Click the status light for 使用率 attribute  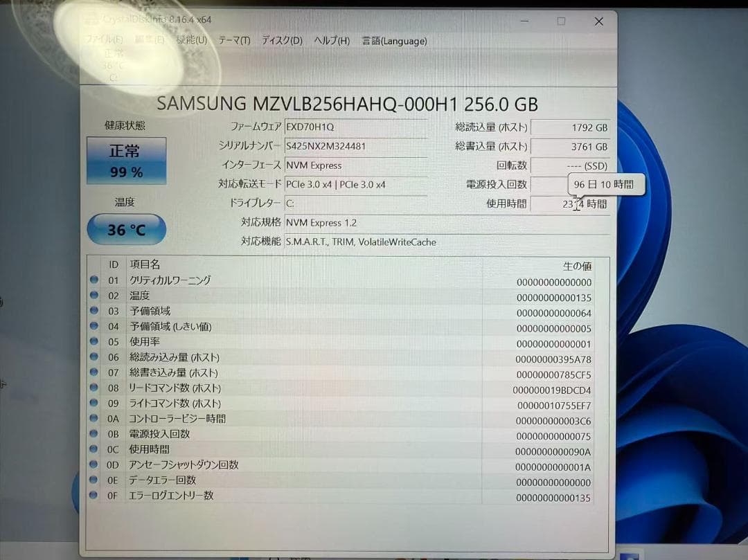93,341
